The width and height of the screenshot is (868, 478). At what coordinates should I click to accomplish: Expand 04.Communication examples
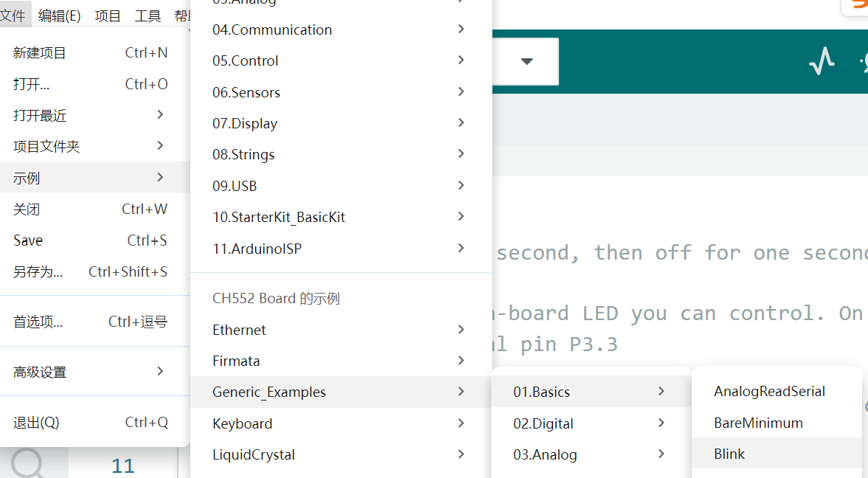pyautogui.click(x=341, y=30)
